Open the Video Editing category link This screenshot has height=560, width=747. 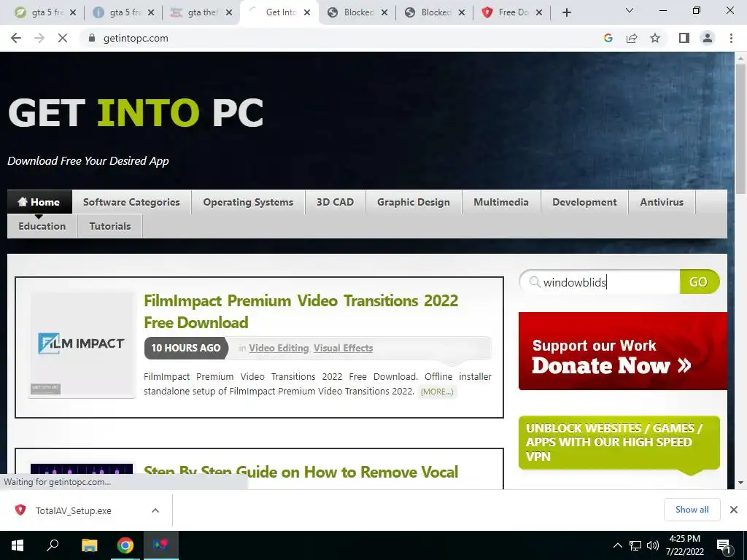click(x=279, y=348)
